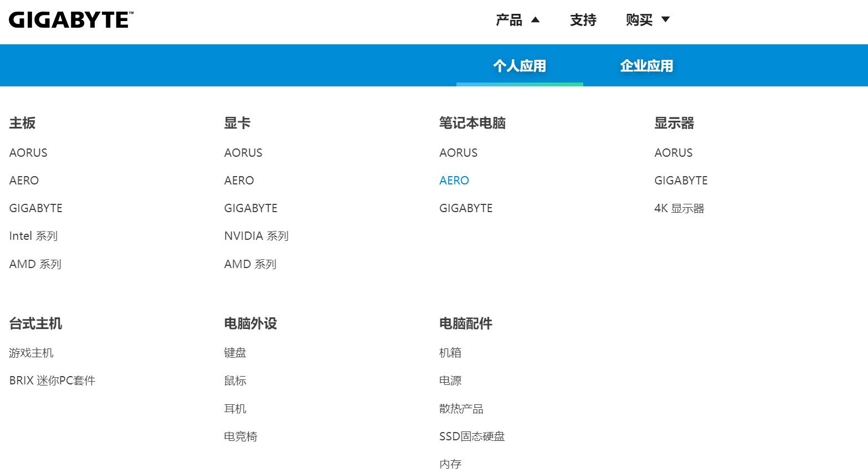This screenshot has width=868, height=473.
Task: Open the 键盘 peripherals page
Action: (235, 353)
